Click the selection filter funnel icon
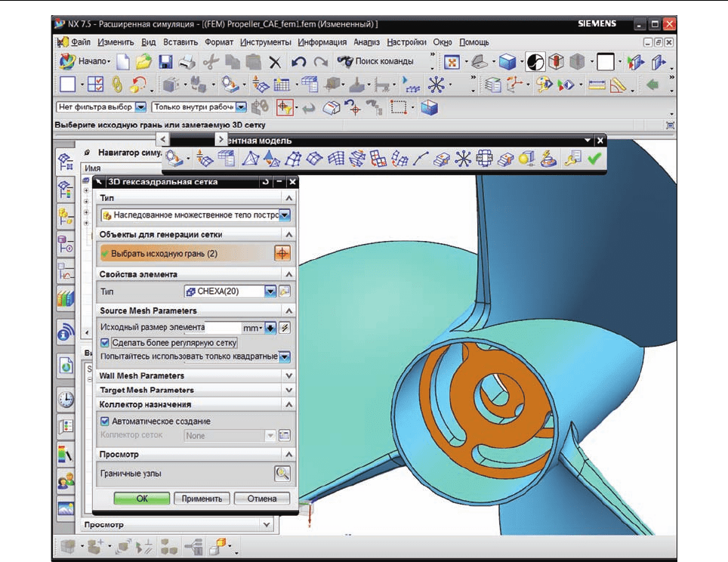The width and height of the screenshot is (728, 562). [285, 108]
